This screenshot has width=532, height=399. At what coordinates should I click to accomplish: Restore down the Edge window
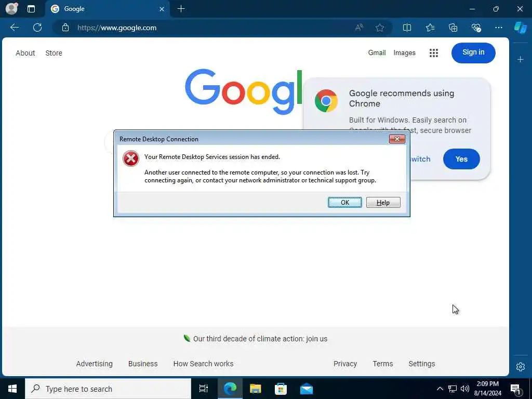[x=496, y=9]
